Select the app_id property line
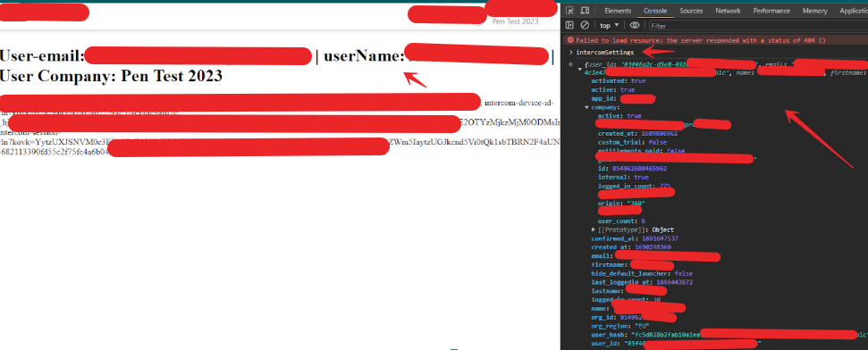868x350 pixels. (623, 98)
